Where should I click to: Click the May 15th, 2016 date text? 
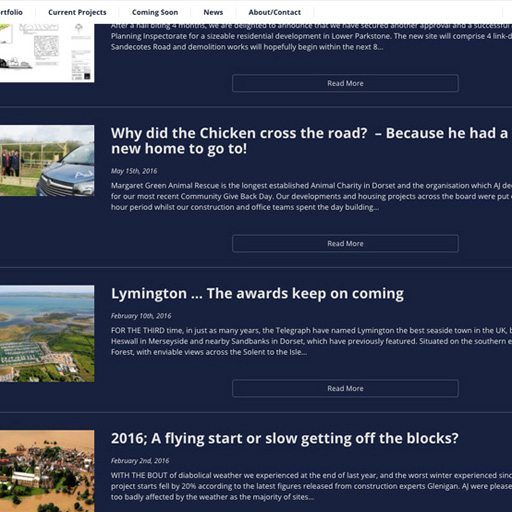[x=134, y=171]
